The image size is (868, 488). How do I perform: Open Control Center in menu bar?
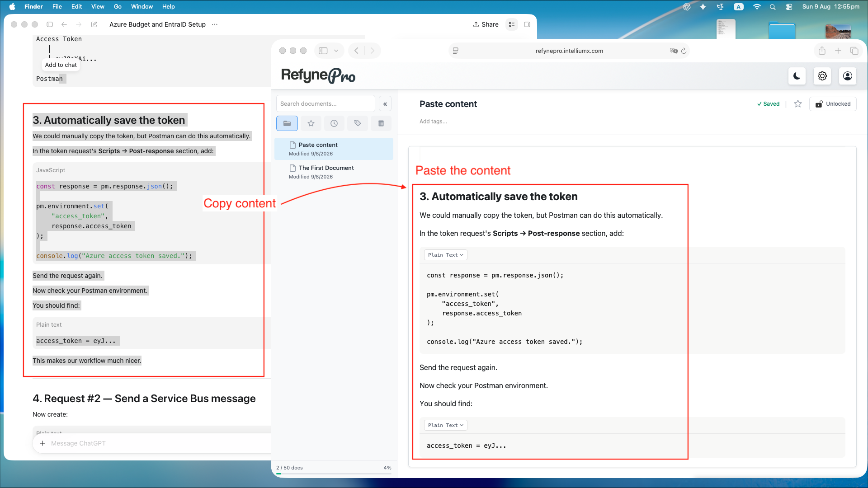point(789,7)
